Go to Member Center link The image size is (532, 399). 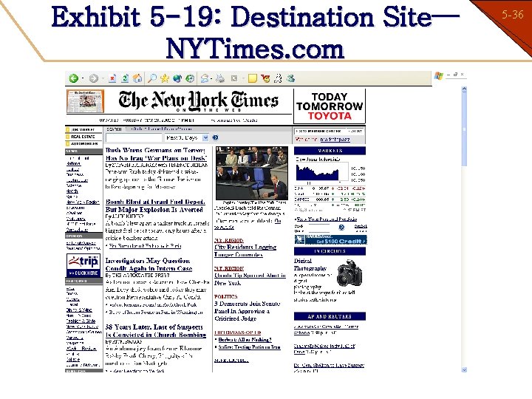(x=318, y=131)
